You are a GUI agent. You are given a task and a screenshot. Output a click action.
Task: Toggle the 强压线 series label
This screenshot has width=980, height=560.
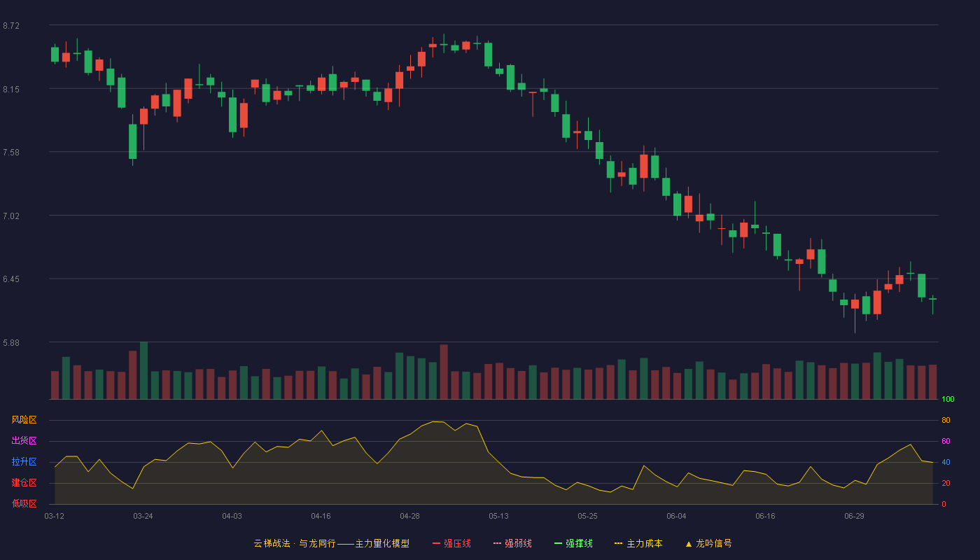[457, 543]
